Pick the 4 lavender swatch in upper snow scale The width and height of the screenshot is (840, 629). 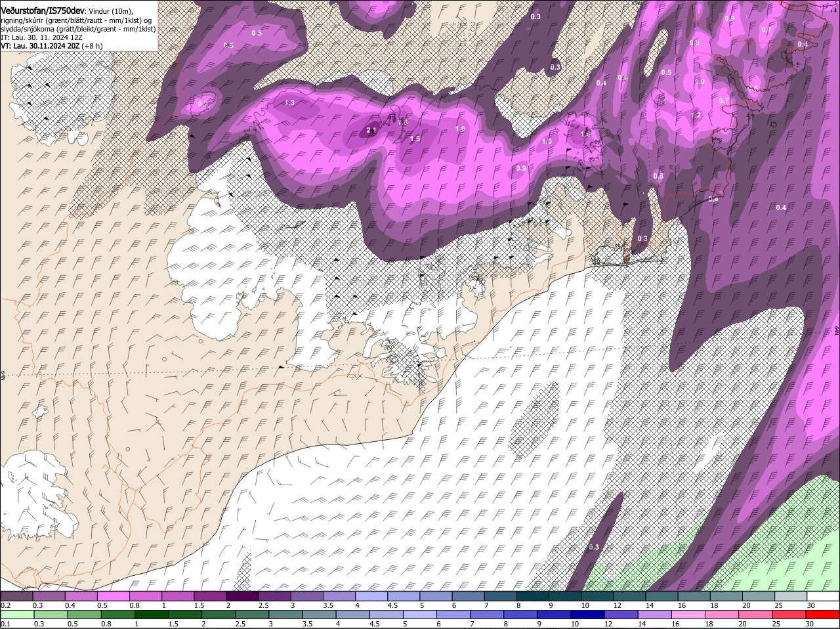click(371, 596)
